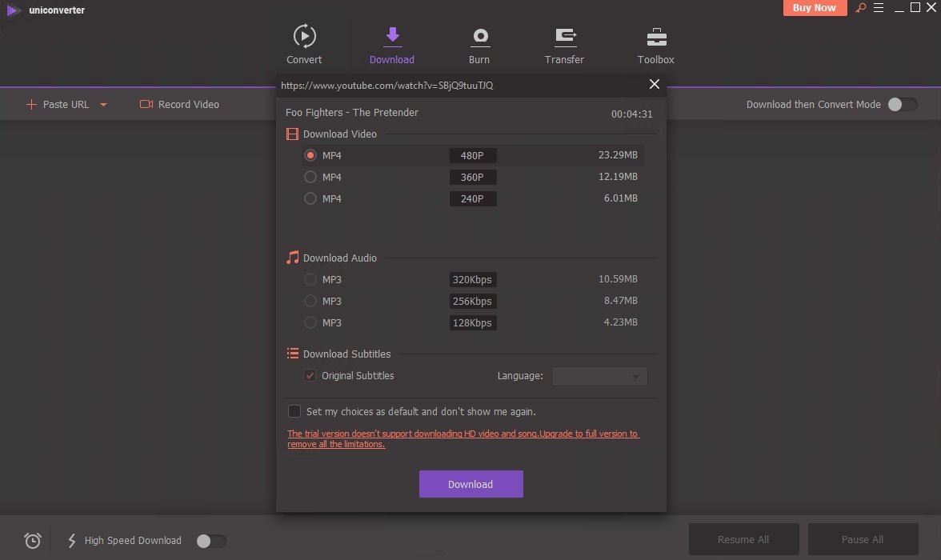The width and height of the screenshot is (941, 560).
Task: Click the Download Video film icon
Action: [292, 134]
